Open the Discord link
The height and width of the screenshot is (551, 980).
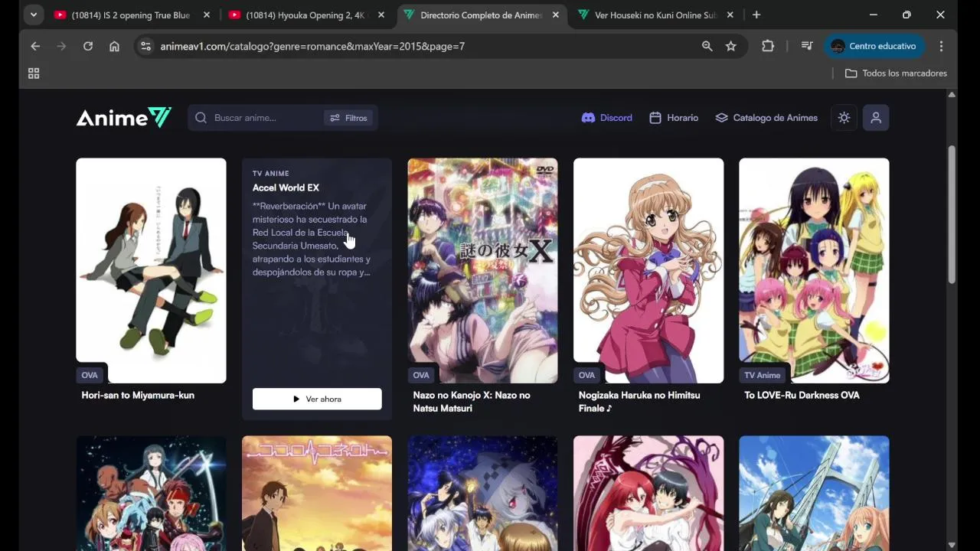[x=607, y=118]
